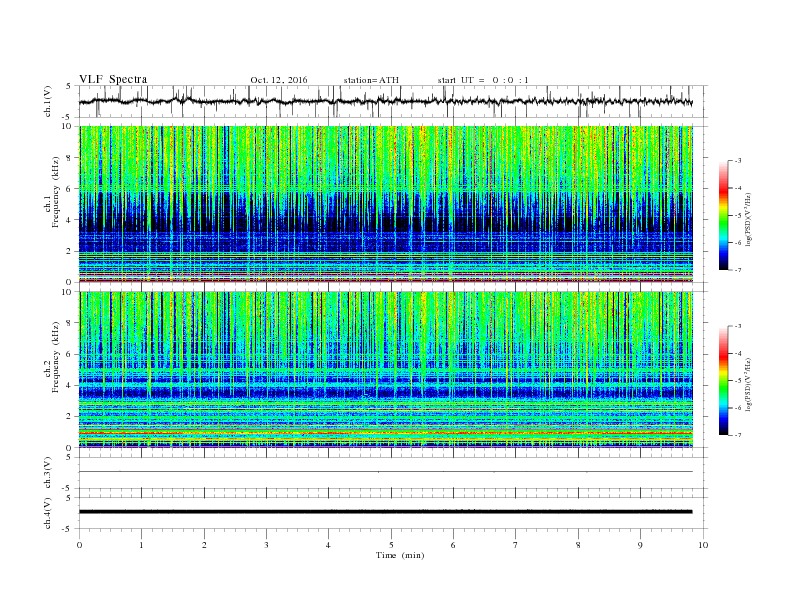Click the time axis tick label "0"

[x=79, y=545]
